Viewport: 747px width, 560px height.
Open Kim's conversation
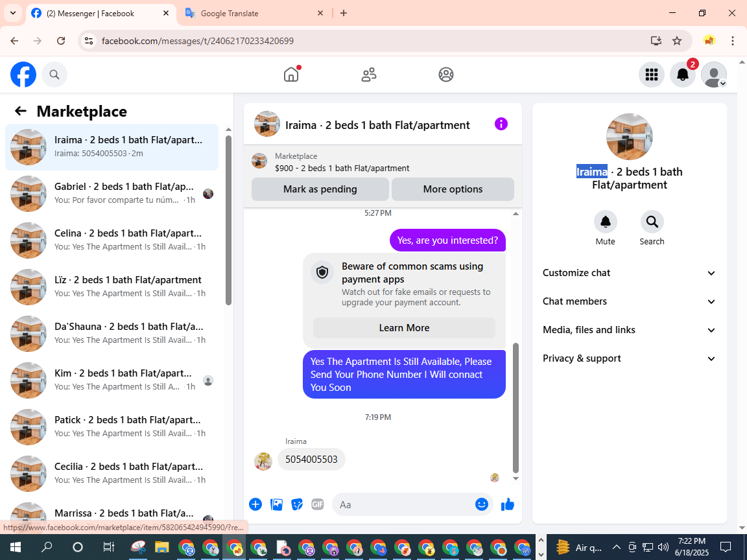[x=112, y=380]
